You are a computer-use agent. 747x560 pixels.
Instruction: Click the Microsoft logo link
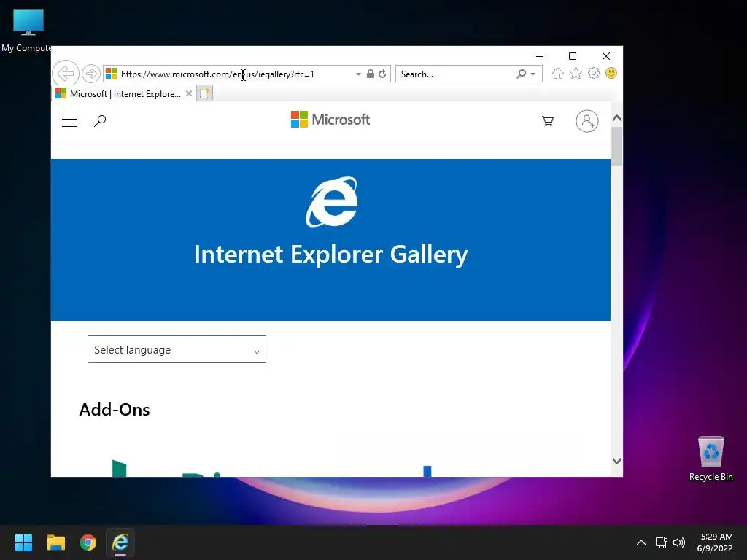tap(330, 120)
